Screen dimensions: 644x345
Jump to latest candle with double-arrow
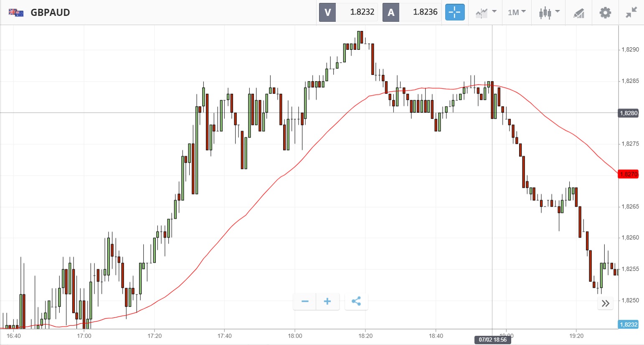606,304
